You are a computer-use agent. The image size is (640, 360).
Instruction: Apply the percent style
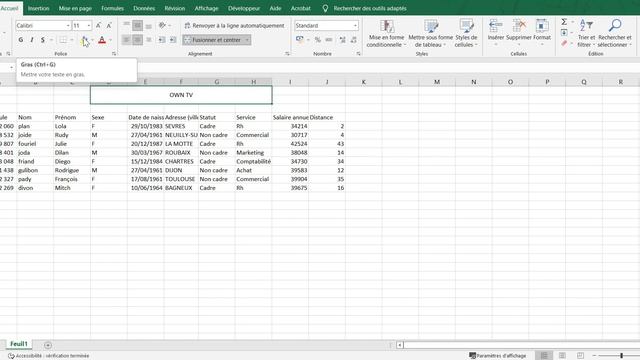(x=318, y=40)
